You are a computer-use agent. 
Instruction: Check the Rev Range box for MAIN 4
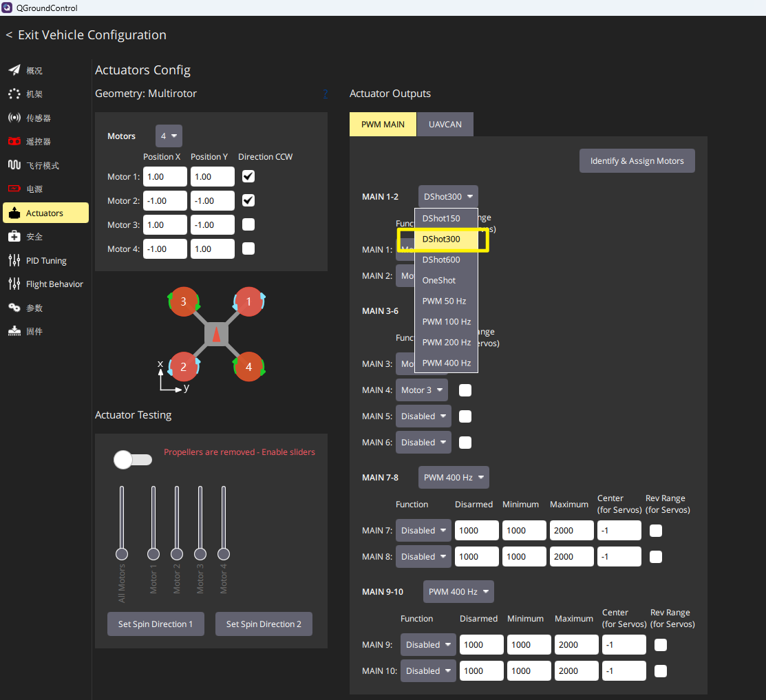tap(465, 390)
